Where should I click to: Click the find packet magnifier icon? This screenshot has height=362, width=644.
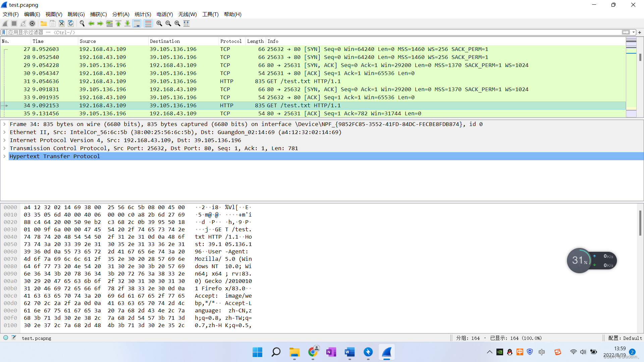coord(82,23)
